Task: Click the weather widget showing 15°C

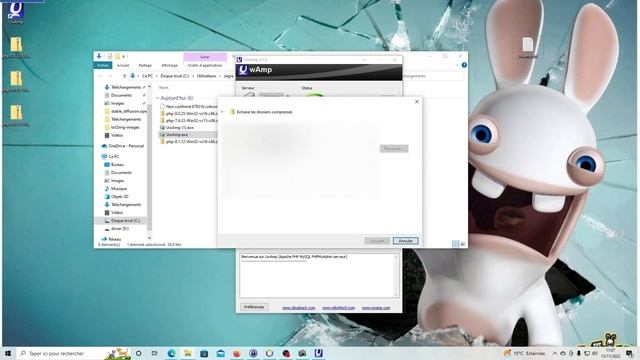Action: point(524,353)
